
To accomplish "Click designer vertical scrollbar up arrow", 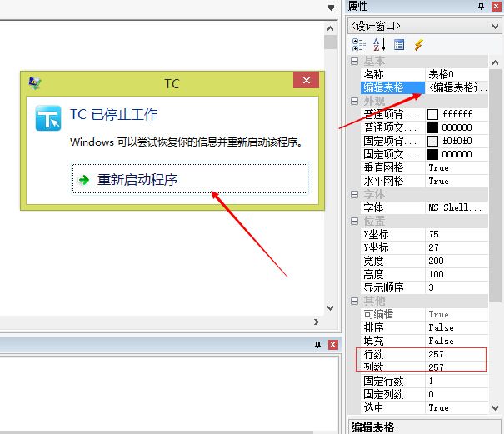I will click(330, 28).
